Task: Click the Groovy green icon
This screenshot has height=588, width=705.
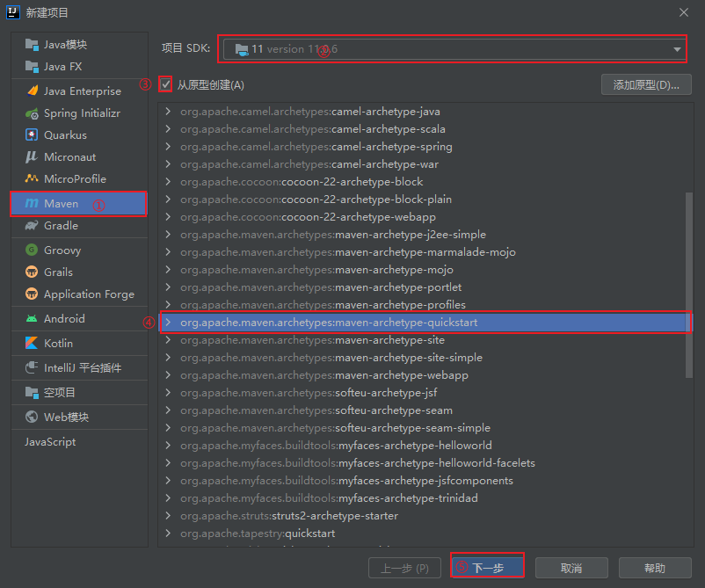Action: pyautogui.click(x=32, y=250)
